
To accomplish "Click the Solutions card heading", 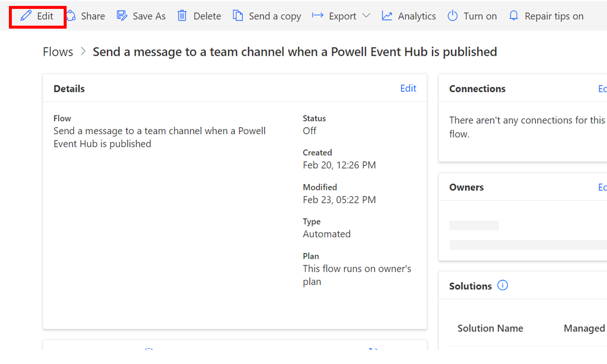I will tap(470, 286).
